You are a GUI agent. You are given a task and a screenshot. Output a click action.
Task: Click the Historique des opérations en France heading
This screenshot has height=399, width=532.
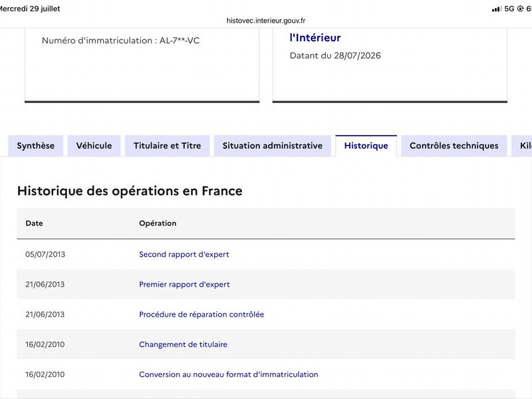[x=130, y=191]
